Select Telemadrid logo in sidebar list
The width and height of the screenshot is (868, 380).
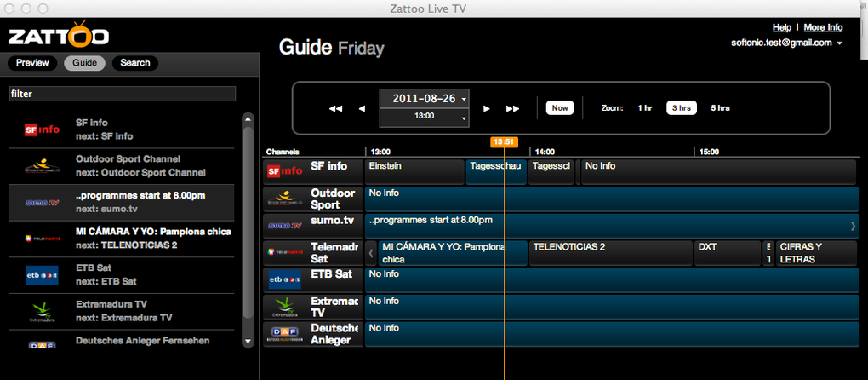pos(42,239)
